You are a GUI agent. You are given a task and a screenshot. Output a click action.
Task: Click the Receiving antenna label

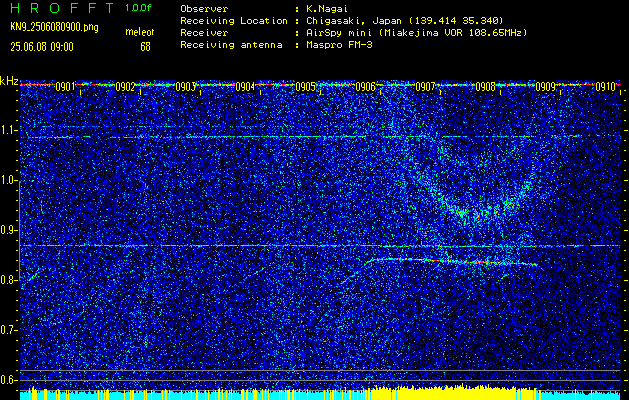tap(231, 45)
